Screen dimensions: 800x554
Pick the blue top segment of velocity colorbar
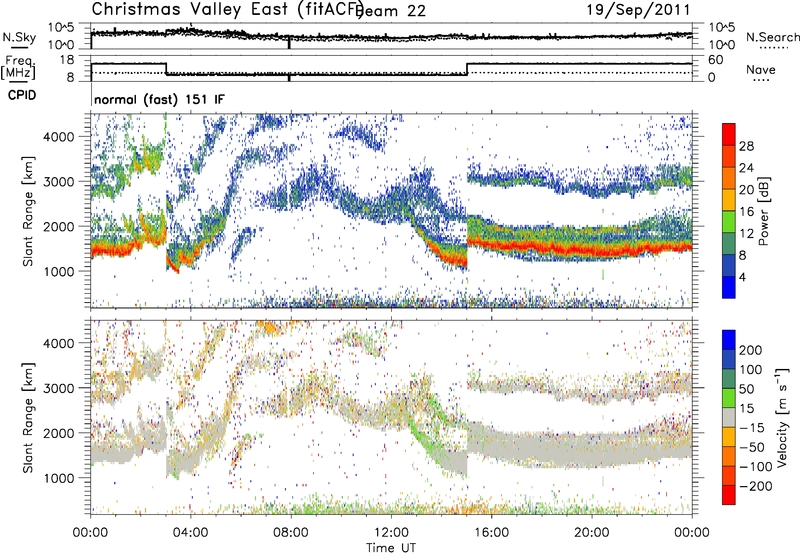point(729,340)
